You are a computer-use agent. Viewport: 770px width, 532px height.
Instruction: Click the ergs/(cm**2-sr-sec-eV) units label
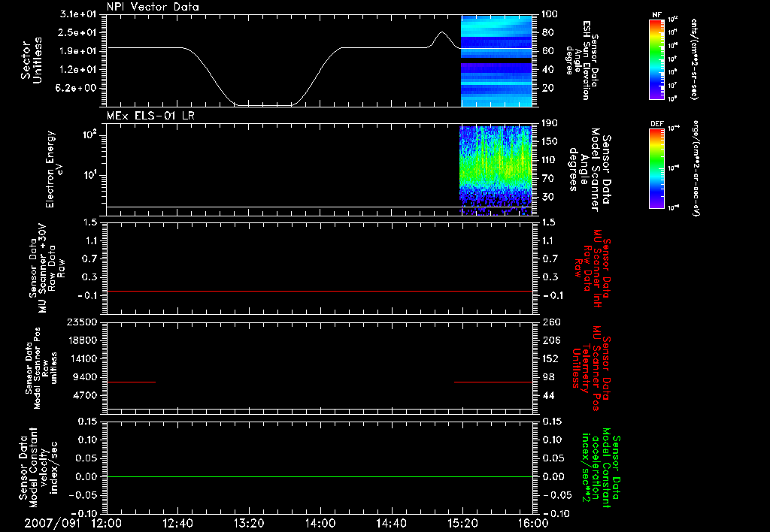pyautogui.click(x=696, y=168)
